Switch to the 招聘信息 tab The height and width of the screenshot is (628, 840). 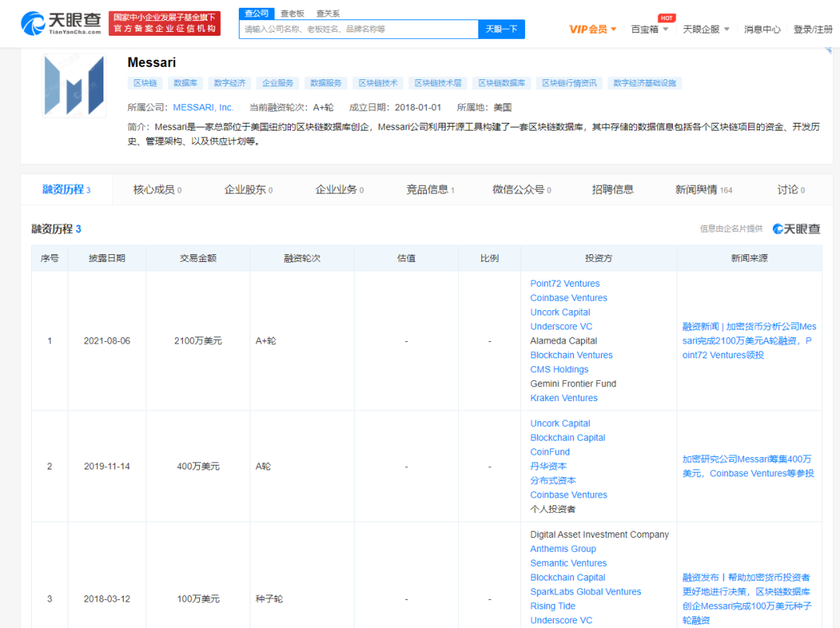tap(612, 190)
